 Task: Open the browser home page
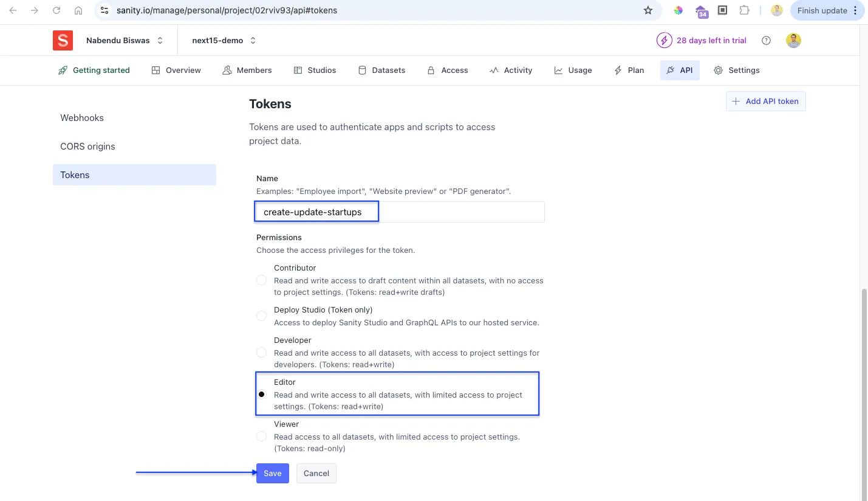(x=78, y=10)
